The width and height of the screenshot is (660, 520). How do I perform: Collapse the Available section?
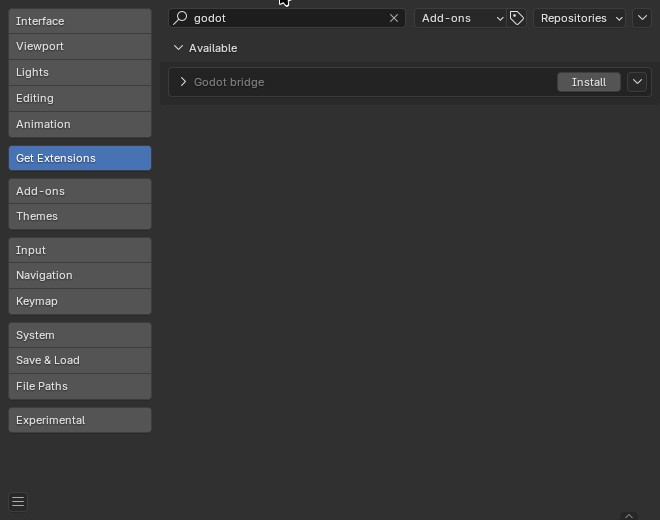(x=179, y=48)
